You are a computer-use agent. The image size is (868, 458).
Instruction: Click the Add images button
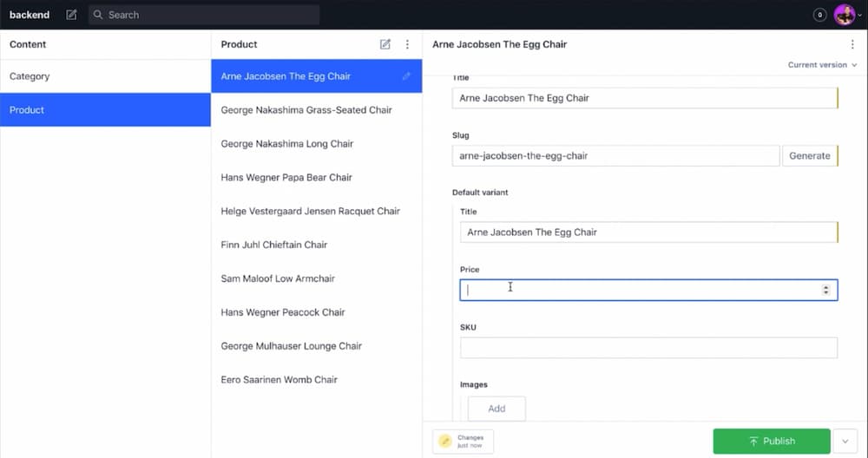click(x=496, y=409)
